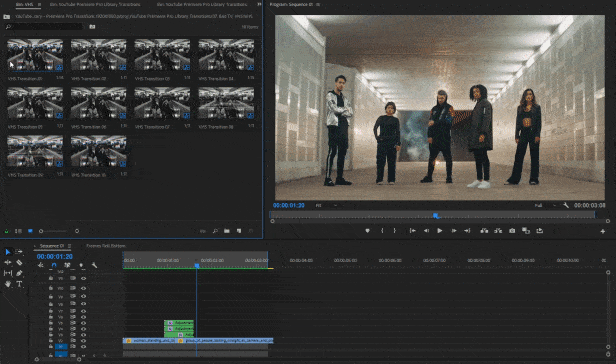Click the Find magnifier in the bin footer
This screenshot has height=364, width=616.
pyautogui.click(x=215, y=231)
